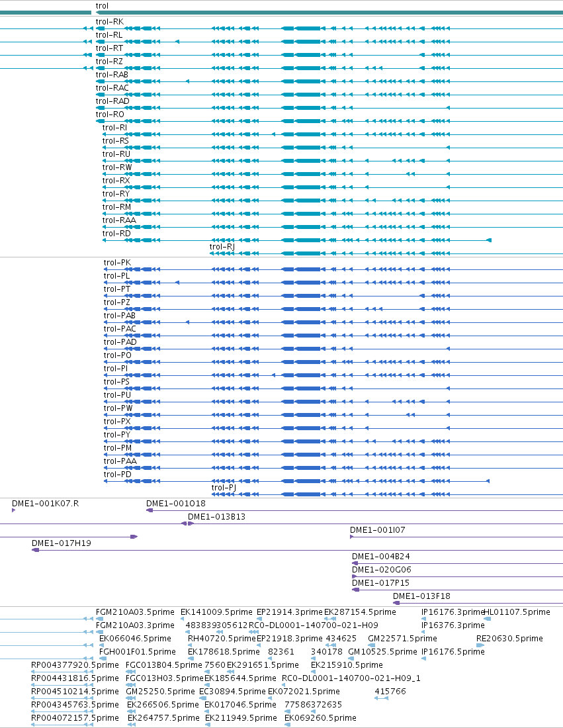Select polypeptide label trol-PT

(117, 289)
